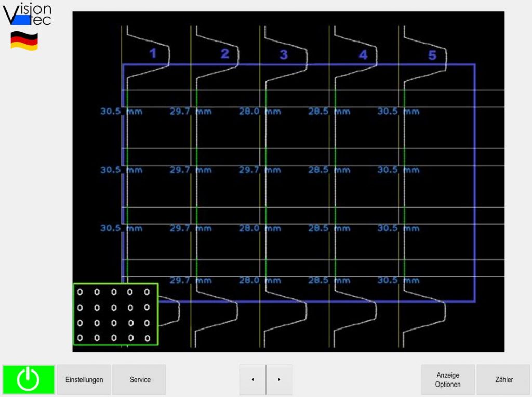Viewport: 532px width, 397px height.
Task: Open the Service menu
Action: point(140,380)
